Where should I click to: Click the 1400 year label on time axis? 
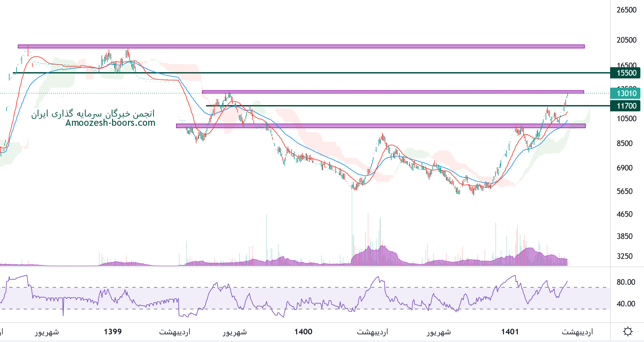(x=303, y=332)
